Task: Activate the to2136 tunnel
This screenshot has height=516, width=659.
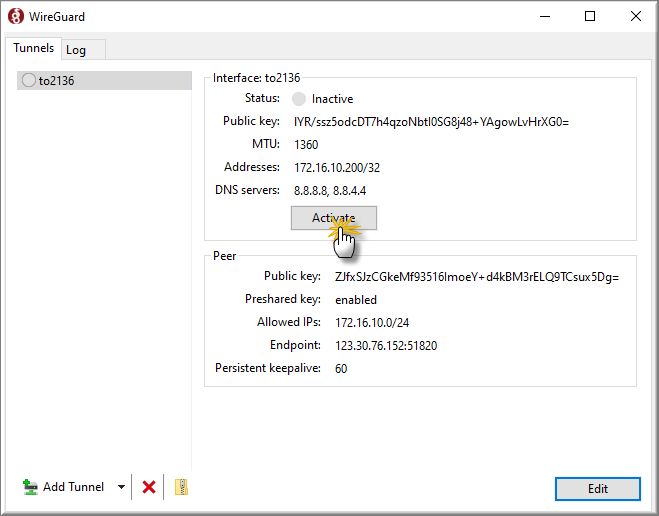Action: tap(334, 218)
